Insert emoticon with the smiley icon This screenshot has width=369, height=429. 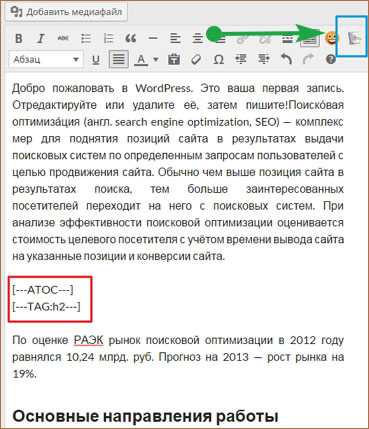point(331,38)
